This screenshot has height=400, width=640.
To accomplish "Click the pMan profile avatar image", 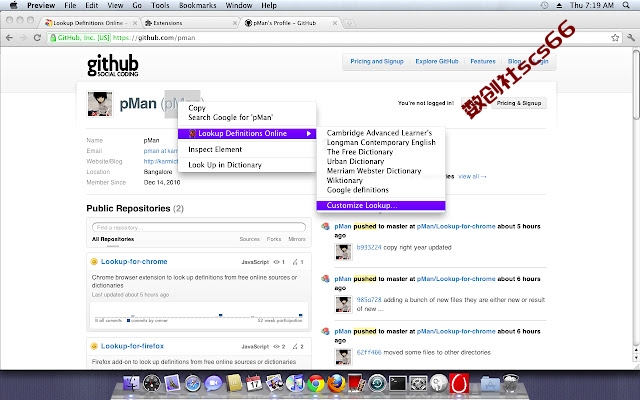I will [x=100, y=104].
